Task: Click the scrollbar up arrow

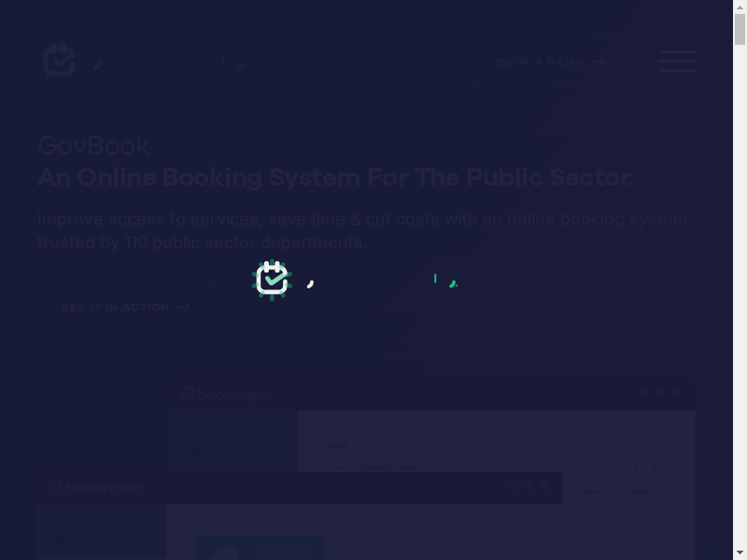Action: (x=740, y=7)
